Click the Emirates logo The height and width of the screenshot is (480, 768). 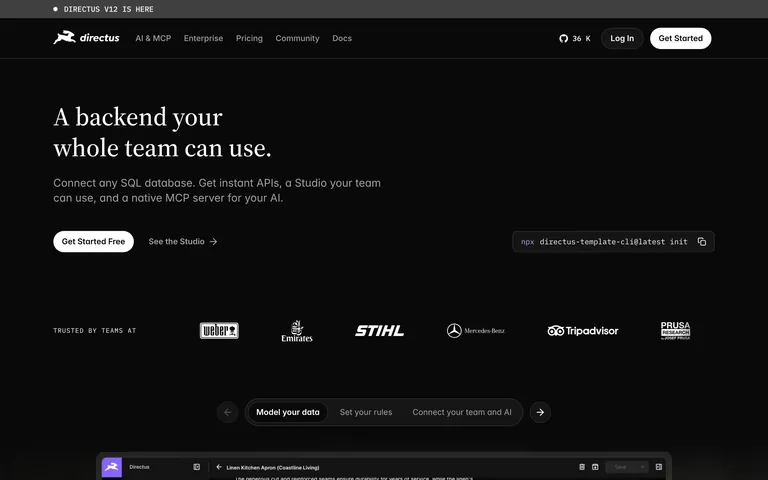[297, 331]
